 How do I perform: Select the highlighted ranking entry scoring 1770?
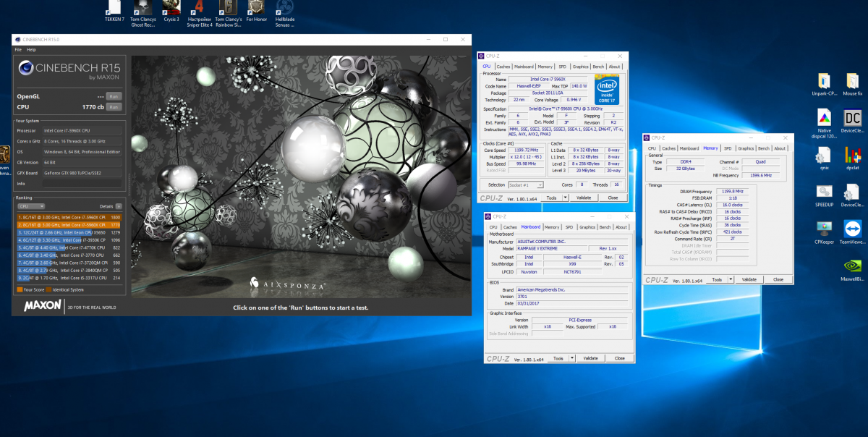(x=69, y=224)
